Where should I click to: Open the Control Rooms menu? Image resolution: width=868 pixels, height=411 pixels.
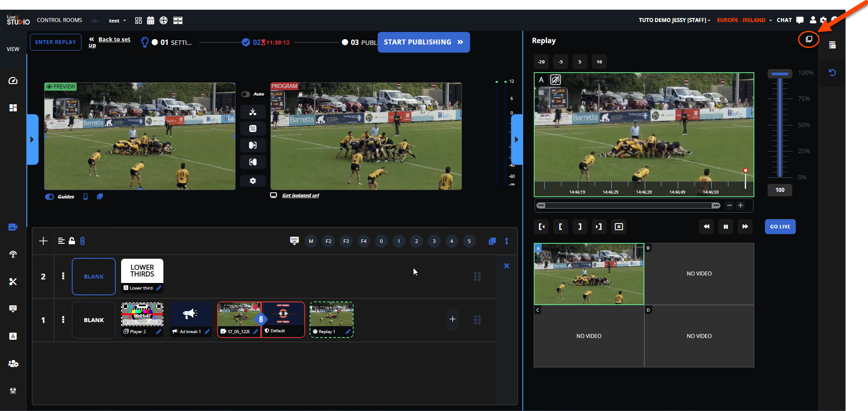pyautogui.click(x=59, y=20)
